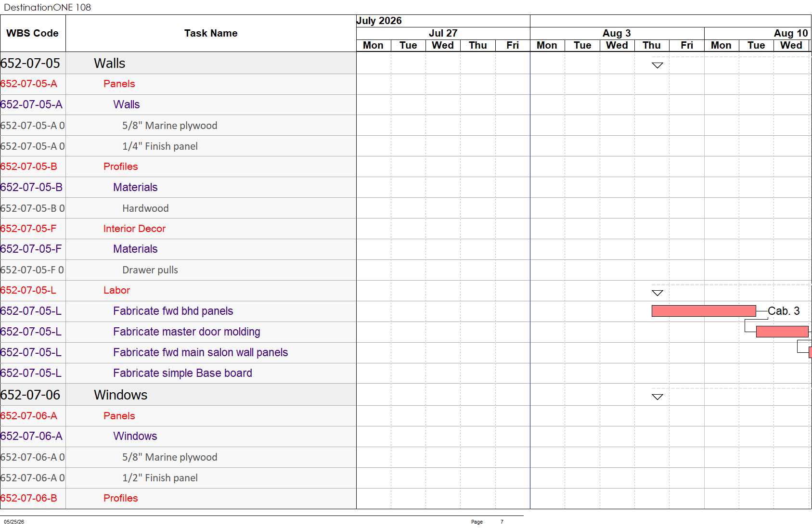Select Materials row coded 652-07-05-F
Image resolution: width=812 pixels, height=528 pixels.
point(178,249)
